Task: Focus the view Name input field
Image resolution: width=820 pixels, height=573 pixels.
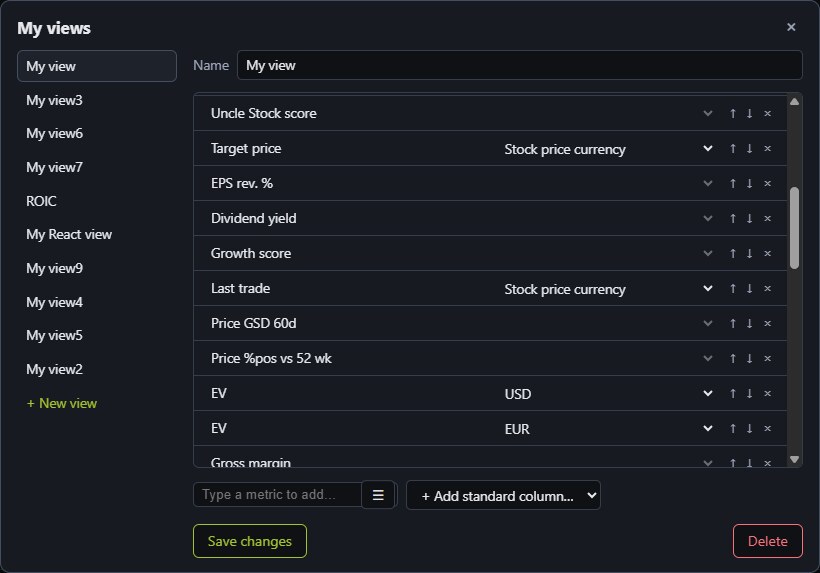Action: [520, 65]
